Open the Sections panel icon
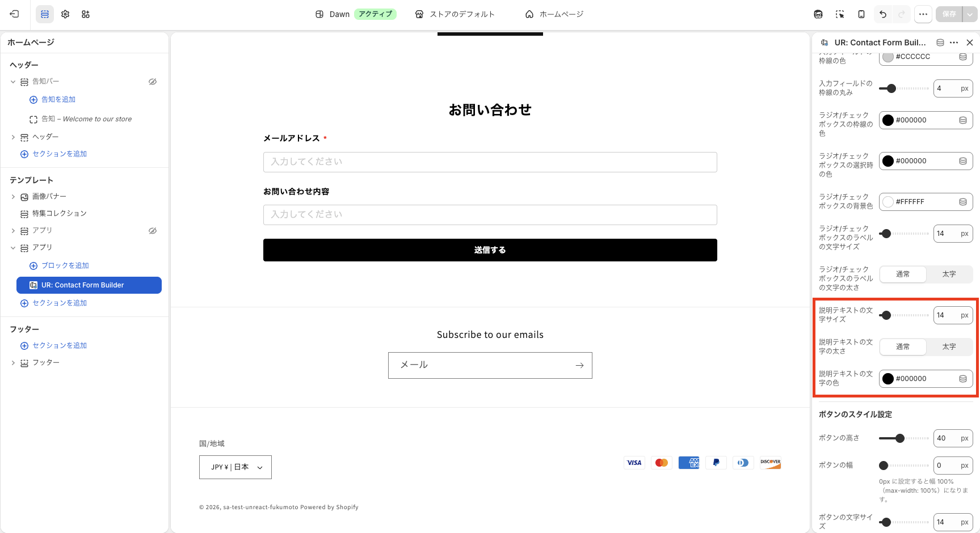Image resolution: width=980 pixels, height=533 pixels. click(45, 14)
